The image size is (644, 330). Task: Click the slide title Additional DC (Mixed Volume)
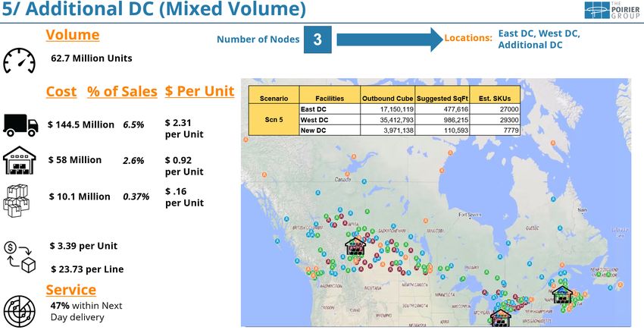[x=154, y=9]
